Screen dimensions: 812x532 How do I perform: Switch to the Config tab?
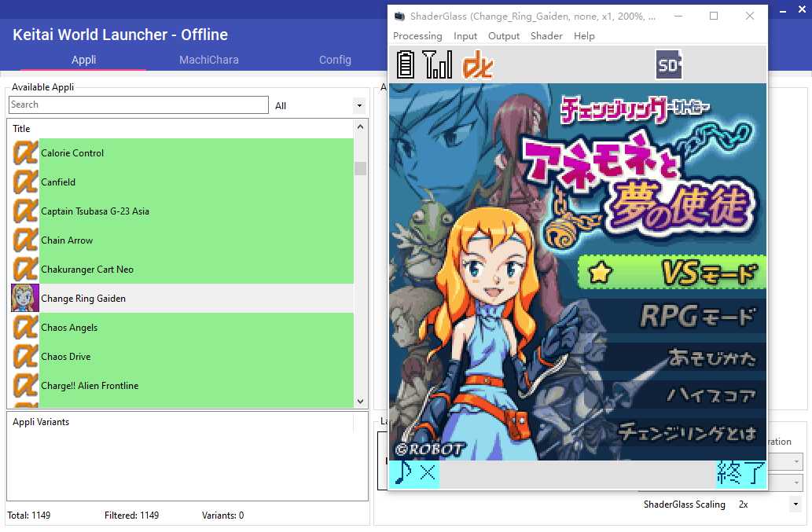[335, 60]
